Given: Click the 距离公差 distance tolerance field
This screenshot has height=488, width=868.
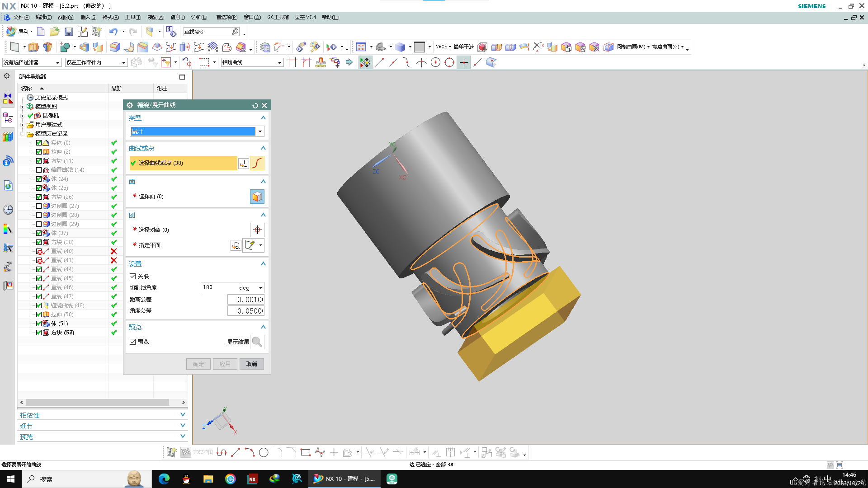Looking at the screenshot, I should (245, 300).
